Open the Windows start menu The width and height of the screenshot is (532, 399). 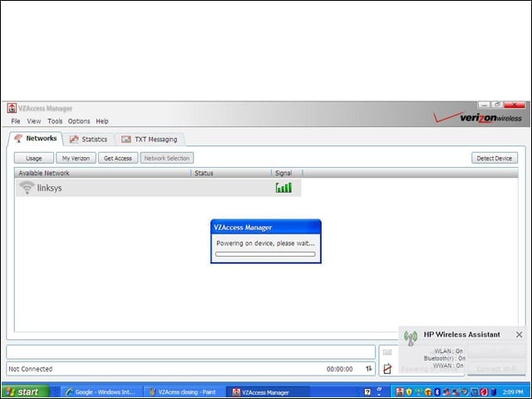point(26,392)
